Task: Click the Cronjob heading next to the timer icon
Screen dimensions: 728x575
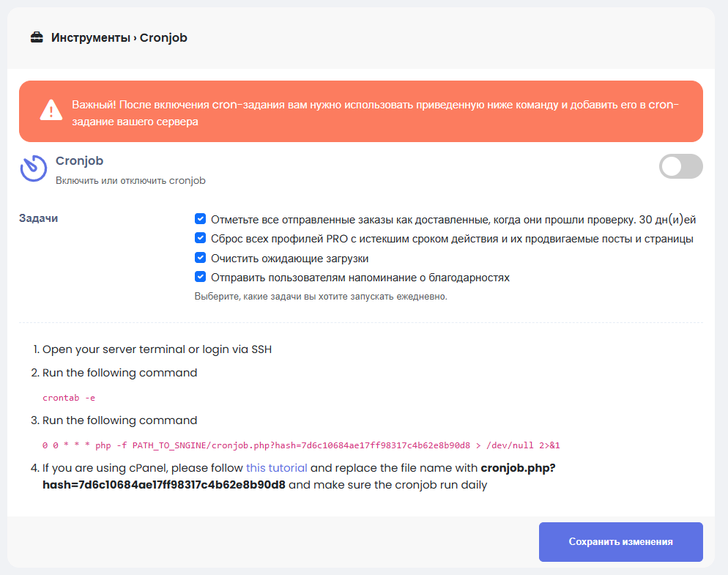Action: pyautogui.click(x=80, y=161)
